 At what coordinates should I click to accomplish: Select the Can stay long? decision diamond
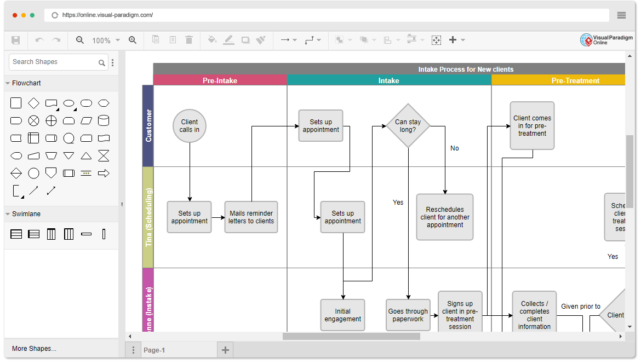pos(408,126)
